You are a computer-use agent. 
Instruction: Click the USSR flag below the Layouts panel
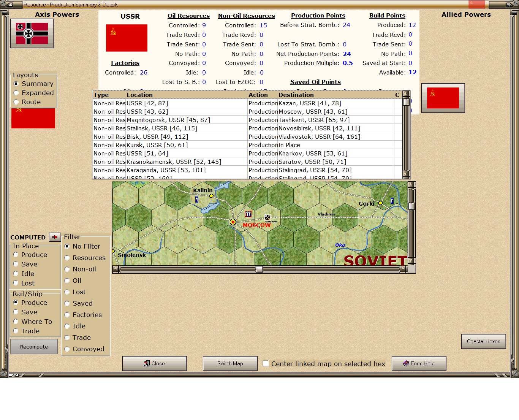(x=33, y=118)
